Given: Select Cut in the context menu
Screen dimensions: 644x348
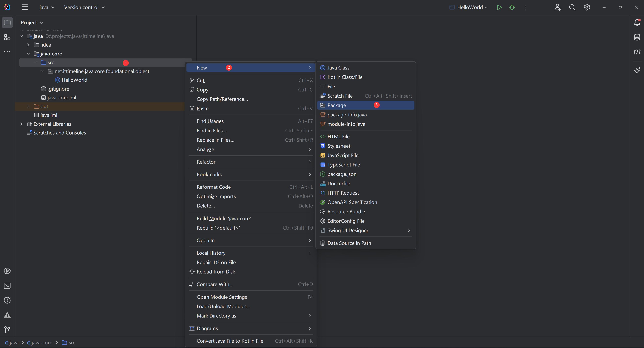Looking at the screenshot, I should point(251,80).
